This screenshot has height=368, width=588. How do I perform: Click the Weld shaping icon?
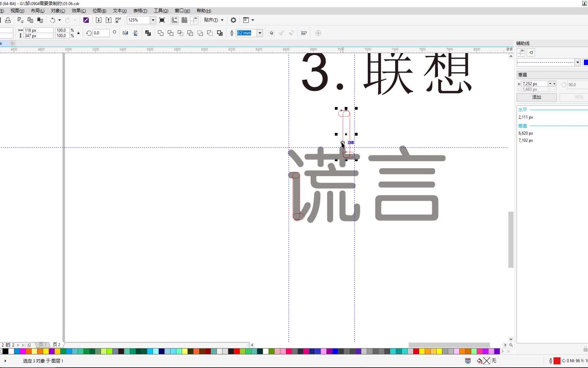[x=161, y=33]
